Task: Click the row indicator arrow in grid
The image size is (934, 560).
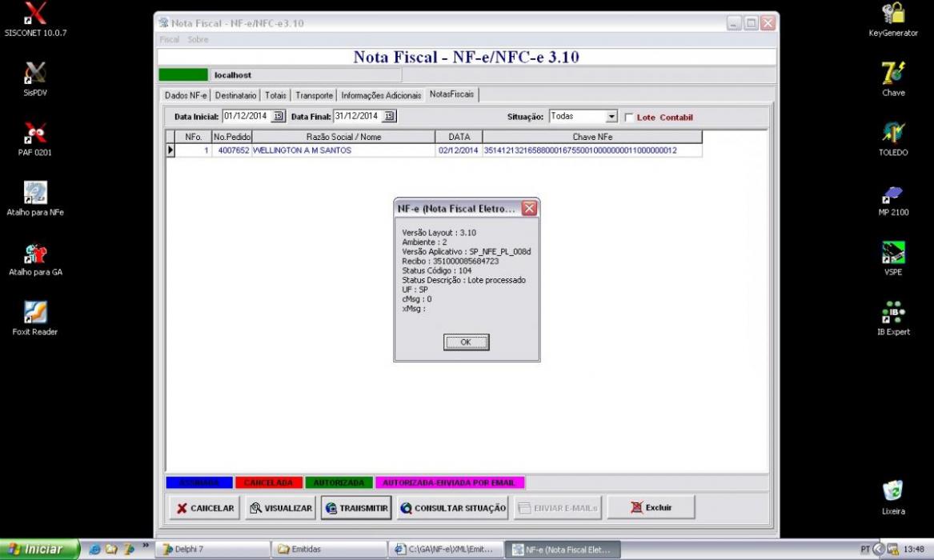Action: click(170, 150)
